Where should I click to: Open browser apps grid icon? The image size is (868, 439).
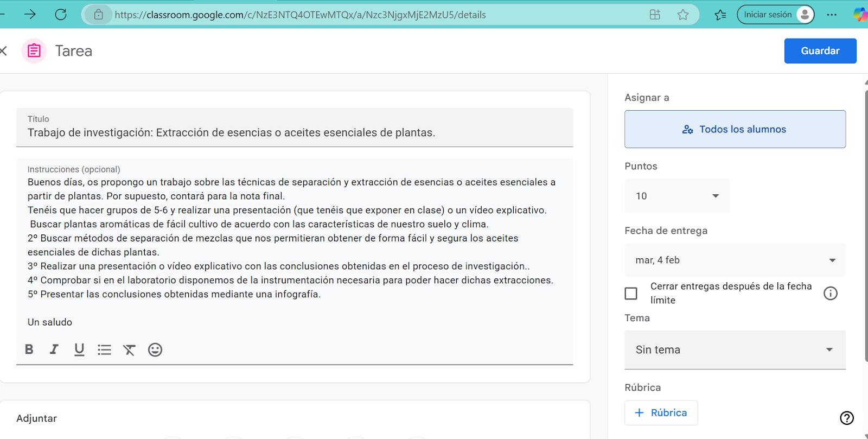655,15
